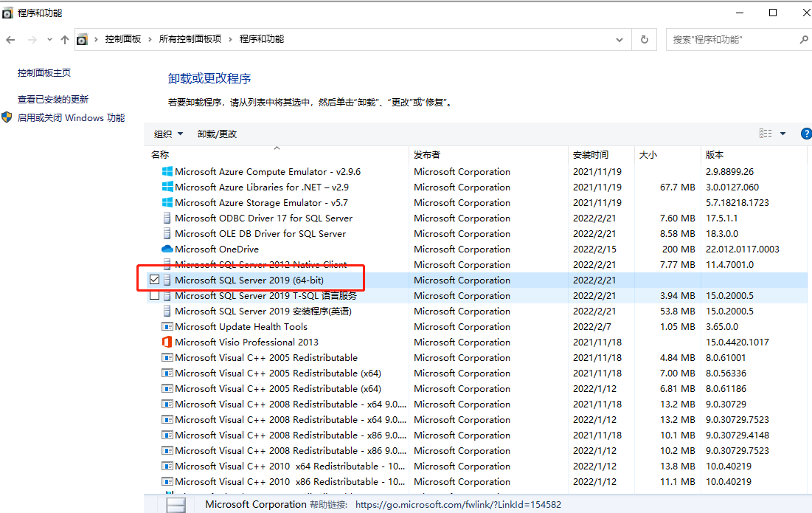This screenshot has height=513, width=812.
Task: Click the Azure Storage Emulator icon
Action: (x=167, y=202)
